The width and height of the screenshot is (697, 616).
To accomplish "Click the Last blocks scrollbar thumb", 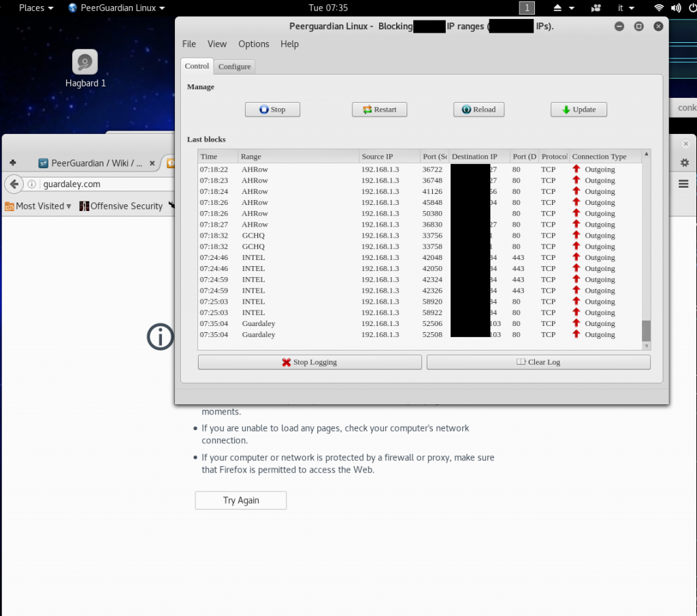I will (x=647, y=331).
